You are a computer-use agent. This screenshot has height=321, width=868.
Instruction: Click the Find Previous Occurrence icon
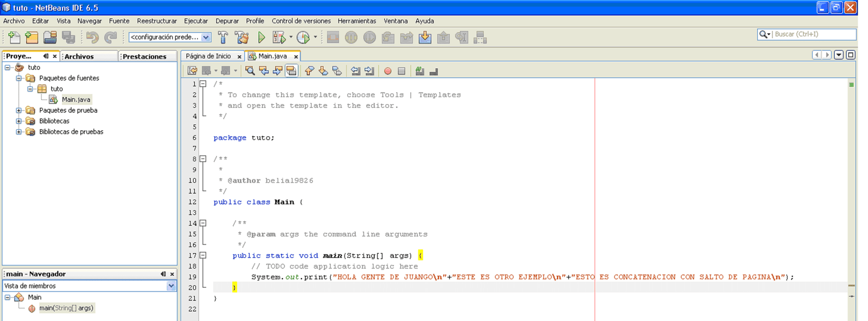coord(264,70)
